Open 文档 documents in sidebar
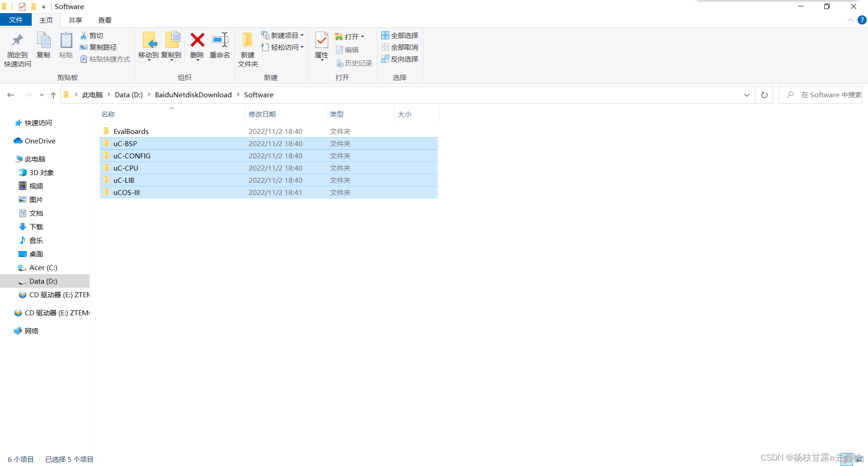This screenshot has height=466, width=868. point(31,213)
